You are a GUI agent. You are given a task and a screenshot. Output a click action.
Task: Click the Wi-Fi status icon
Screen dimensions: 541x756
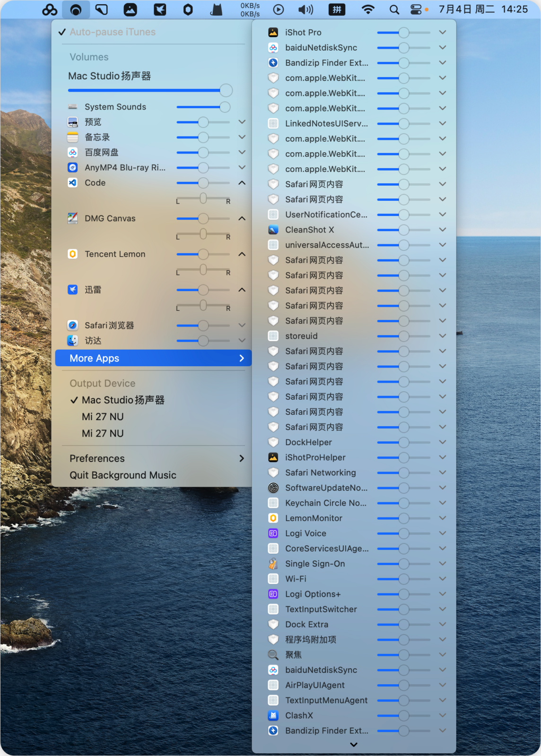coord(367,9)
